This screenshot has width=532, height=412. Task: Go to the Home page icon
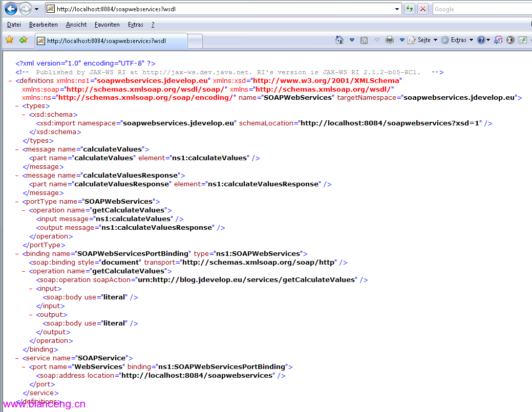[x=339, y=40]
